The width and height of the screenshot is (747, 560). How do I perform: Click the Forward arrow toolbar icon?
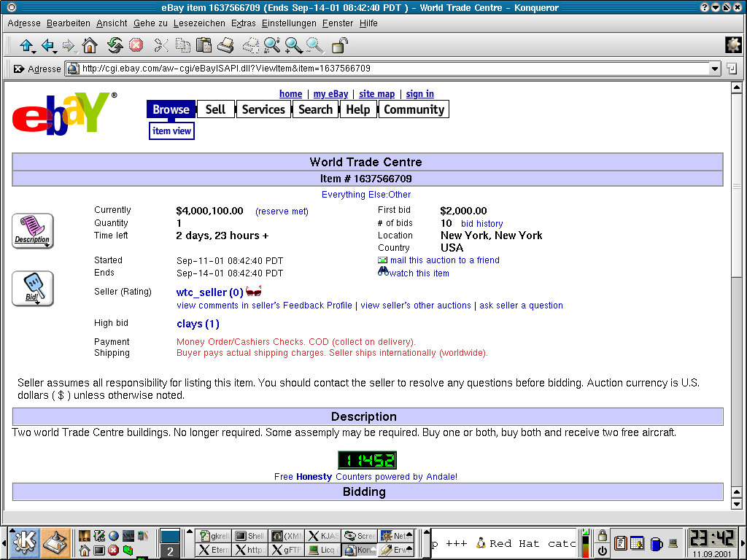click(x=69, y=46)
